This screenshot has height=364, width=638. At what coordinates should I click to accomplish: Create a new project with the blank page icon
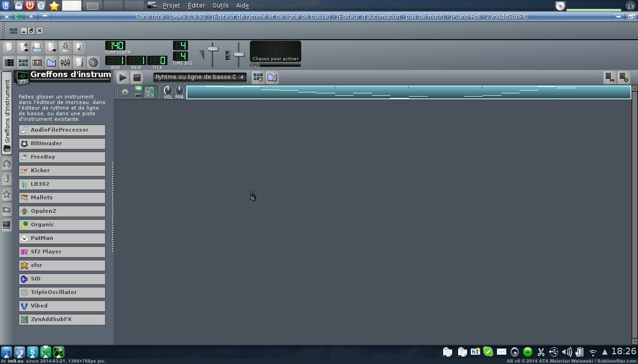(x=9, y=48)
